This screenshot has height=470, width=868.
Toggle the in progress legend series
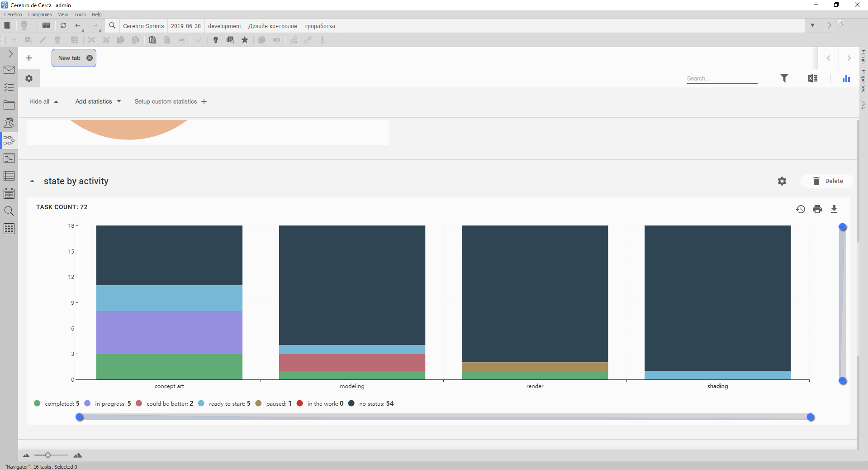(108, 403)
